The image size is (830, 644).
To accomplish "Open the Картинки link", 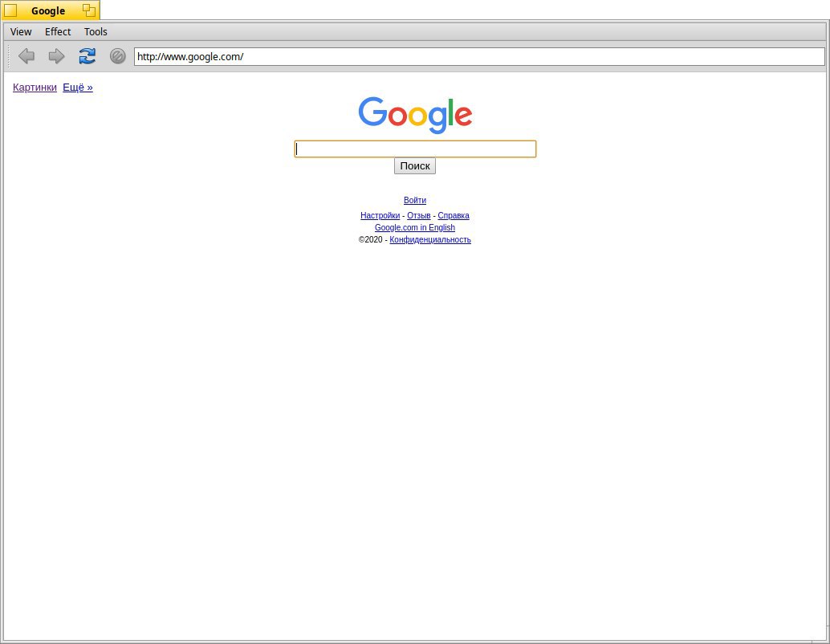I will click(x=35, y=88).
